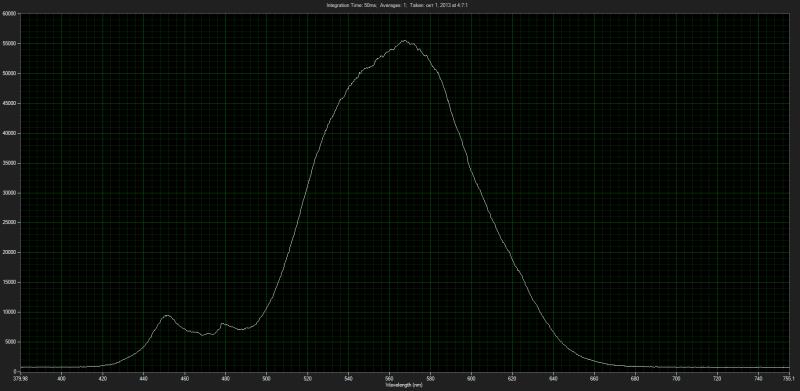Click the 700 x-axis tick label

coord(677,379)
